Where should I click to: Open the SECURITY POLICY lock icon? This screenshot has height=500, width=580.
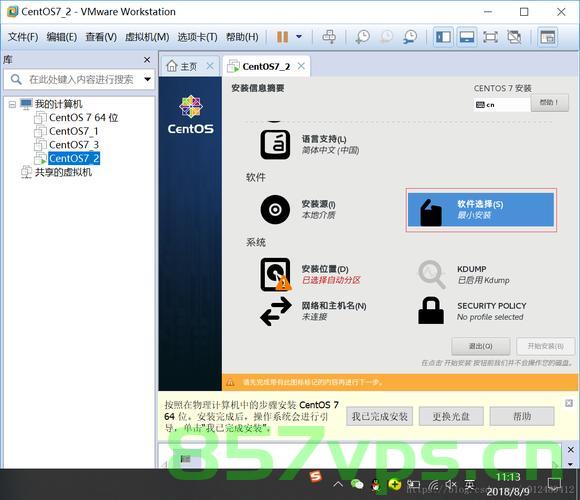tap(431, 311)
